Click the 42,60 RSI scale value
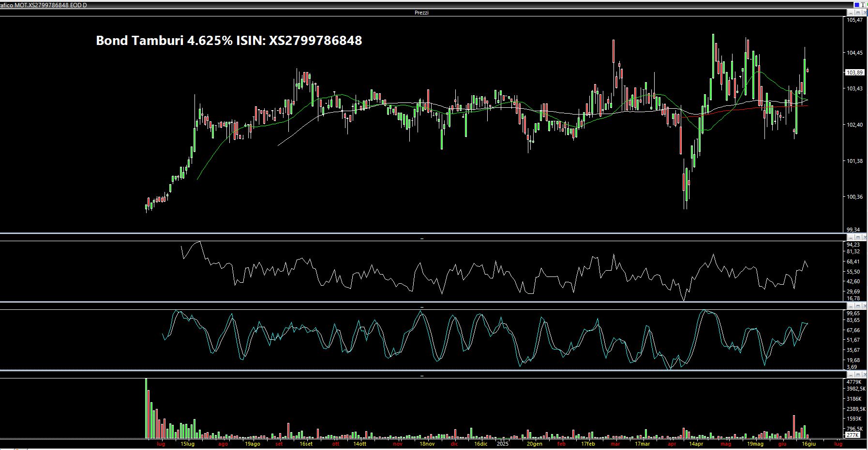 [x=853, y=281]
